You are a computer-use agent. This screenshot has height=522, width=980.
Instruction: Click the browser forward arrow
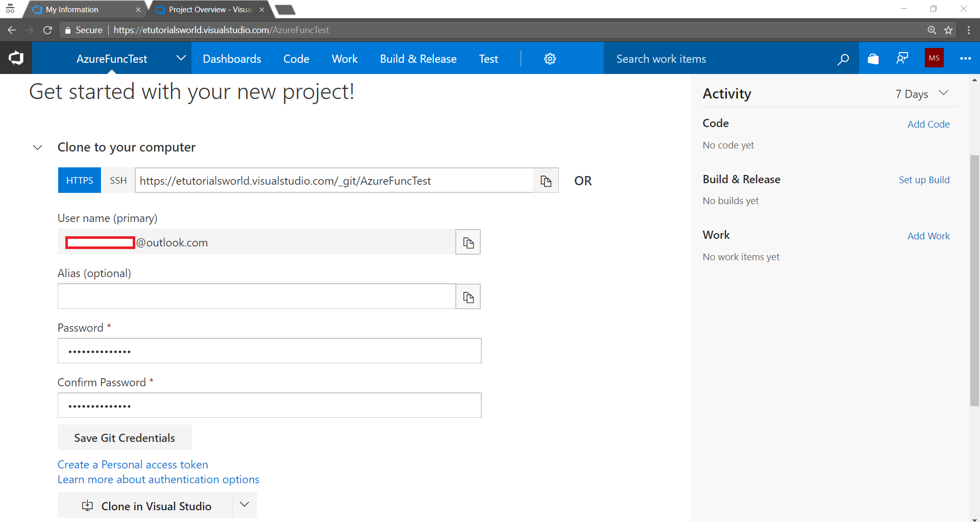tap(30, 30)
